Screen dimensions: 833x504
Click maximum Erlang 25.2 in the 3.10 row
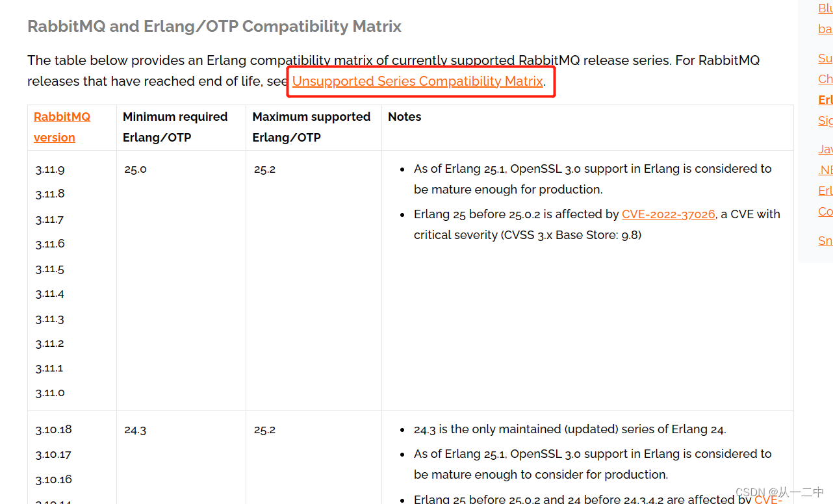(x=264, y=429)
